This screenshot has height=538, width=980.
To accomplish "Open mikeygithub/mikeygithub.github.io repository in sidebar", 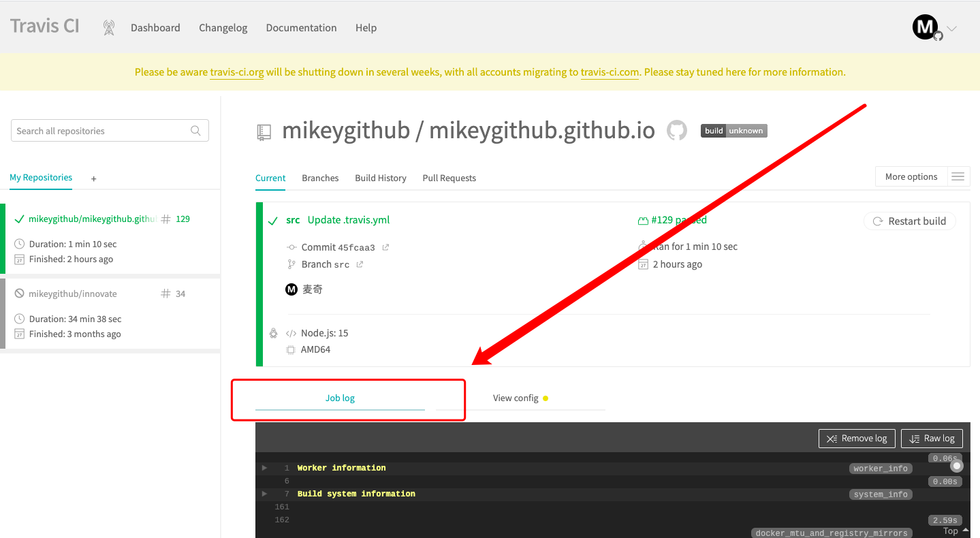I will pos(92,219).
